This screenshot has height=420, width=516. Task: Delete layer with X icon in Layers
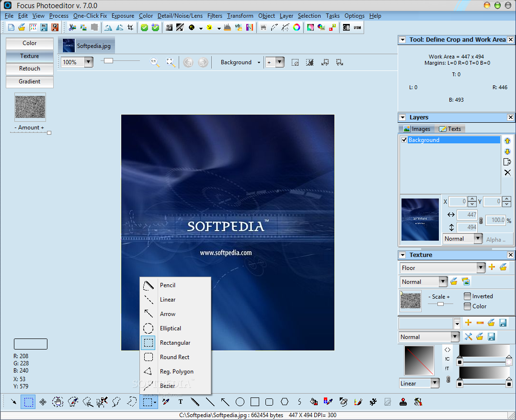507,173
